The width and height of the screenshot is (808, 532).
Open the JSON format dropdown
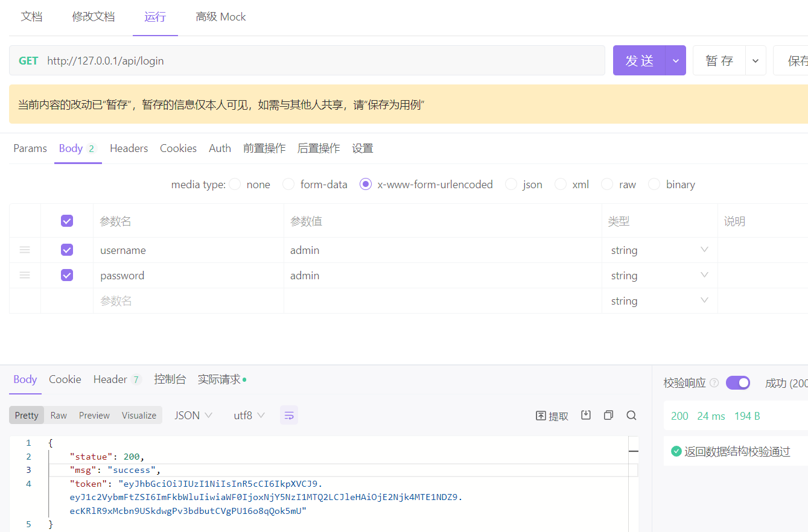point(194,415)
